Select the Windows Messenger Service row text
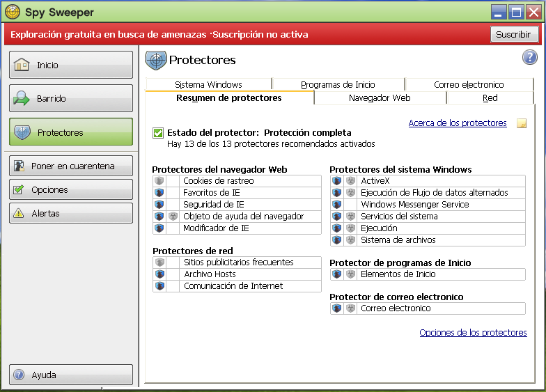Viewport: 546px width, 392px height. coord(415,205)
